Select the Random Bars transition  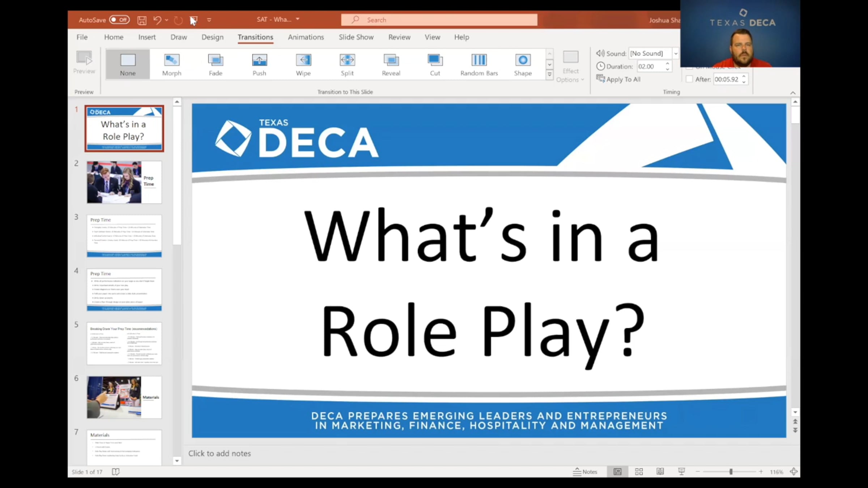coord(479,64)
